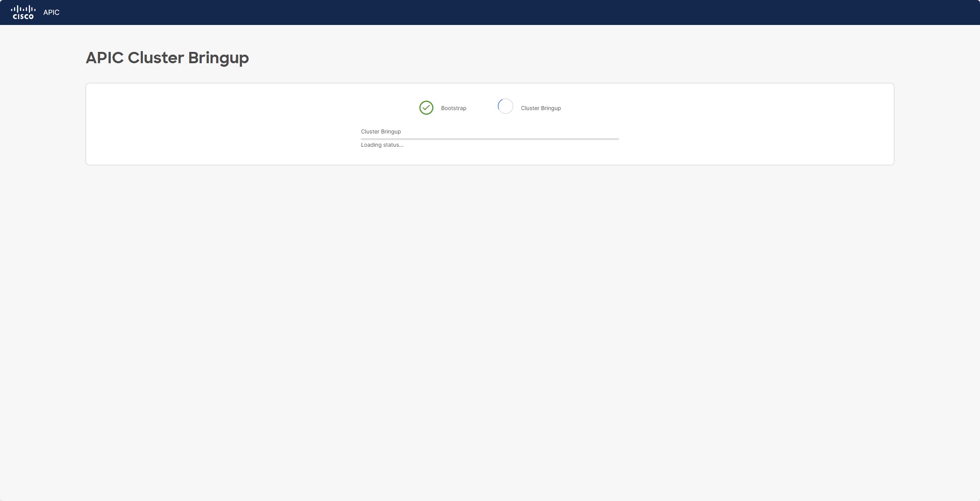Click the middle of the progress bar

490,139
